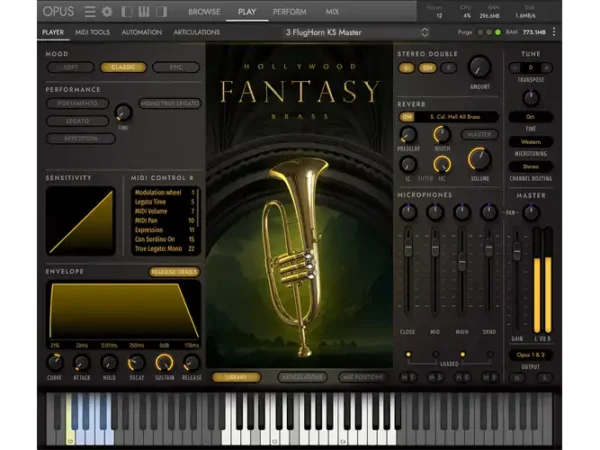This screenshot has width=600, height=450.
Task: Switch to the Play tab
Action: 247,12
